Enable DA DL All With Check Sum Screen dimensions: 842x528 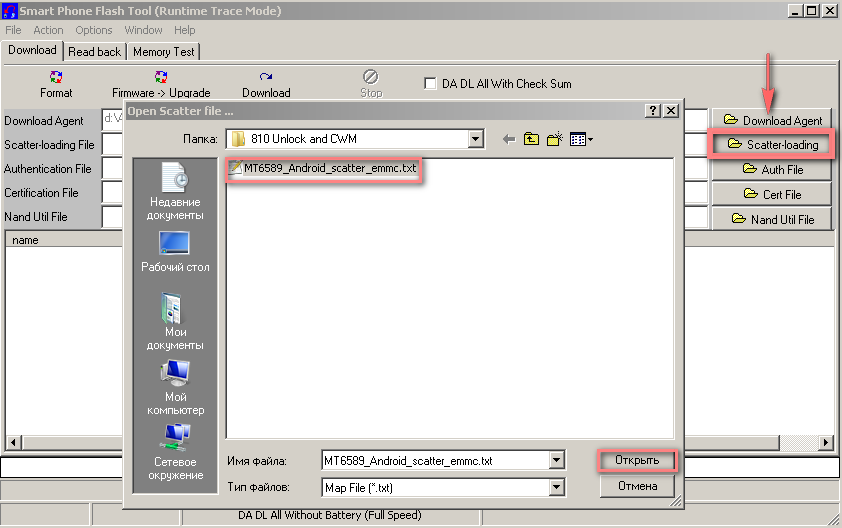click(430, 84)
